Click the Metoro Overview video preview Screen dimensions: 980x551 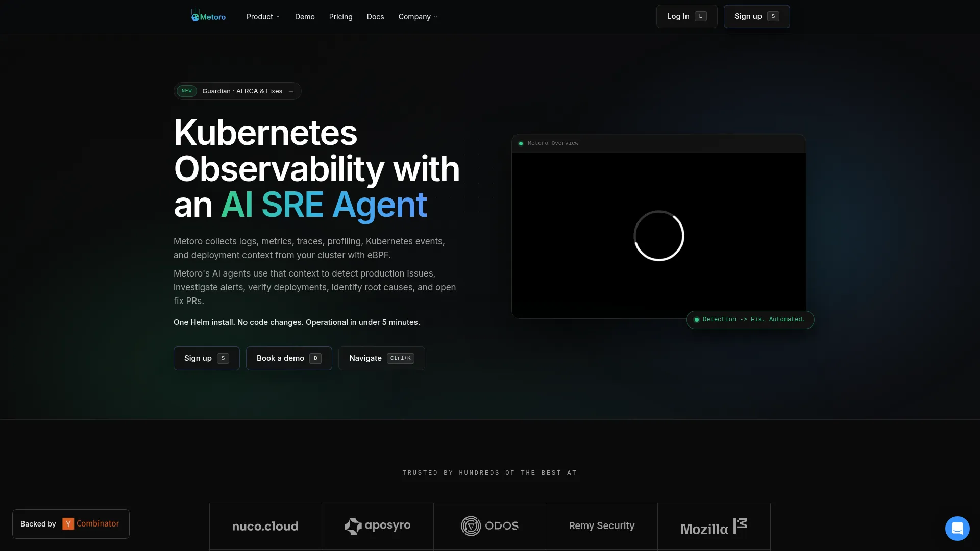(x=659, y=236)
